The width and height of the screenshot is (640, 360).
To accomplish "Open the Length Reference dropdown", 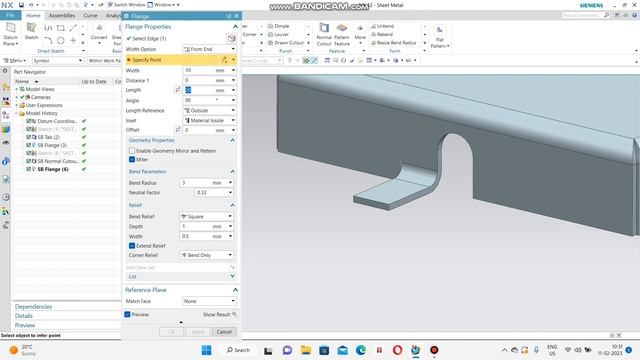I will 209,110.
